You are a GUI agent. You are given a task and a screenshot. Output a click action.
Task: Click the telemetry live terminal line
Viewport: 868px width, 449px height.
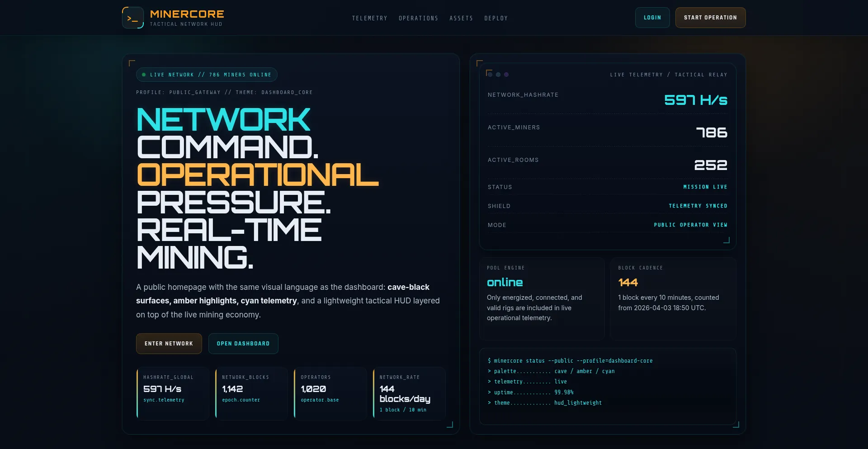(x=527, y=382)
